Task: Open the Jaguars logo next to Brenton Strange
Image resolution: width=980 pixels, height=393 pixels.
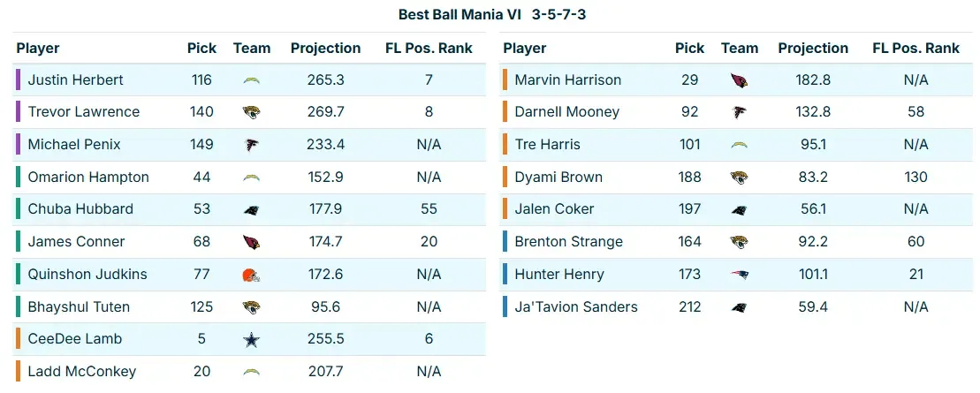Action: click(x=740, y=242)
